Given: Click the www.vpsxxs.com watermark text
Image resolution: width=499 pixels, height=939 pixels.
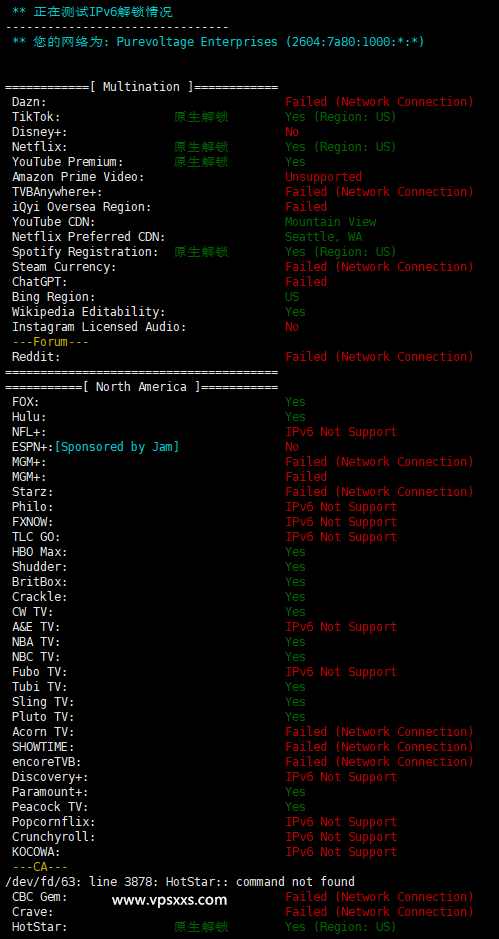Looking at the screenshot, I should (x=170, y=899).
